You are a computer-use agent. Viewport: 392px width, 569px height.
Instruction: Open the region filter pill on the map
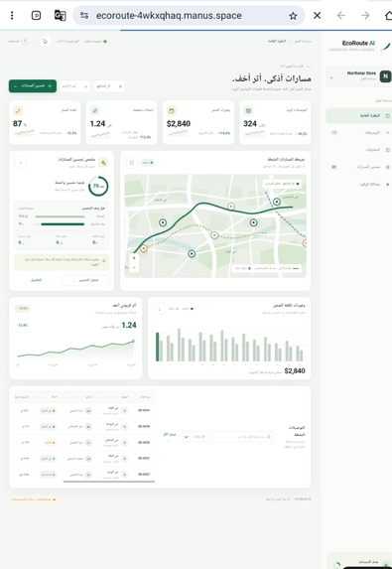[282, 184]
